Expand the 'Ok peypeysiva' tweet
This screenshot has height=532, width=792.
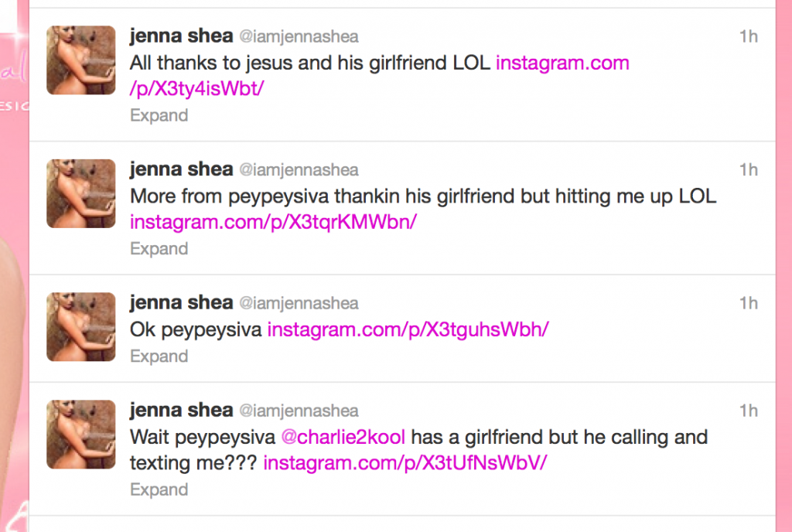pyautogui.click(x=159, y=356)
